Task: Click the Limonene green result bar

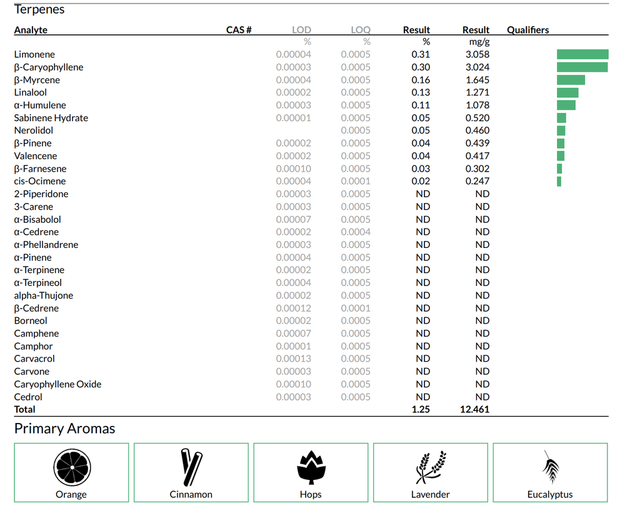Action: (x=582, y=54)
